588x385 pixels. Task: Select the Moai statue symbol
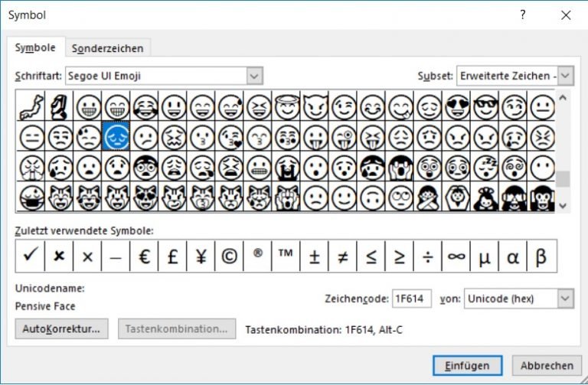click(x=60, y=106)
